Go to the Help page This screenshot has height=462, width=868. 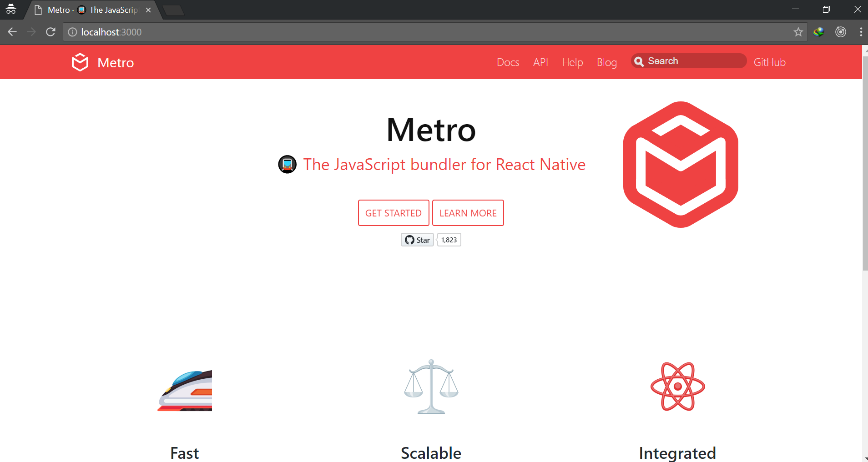[x=572, y=62]
